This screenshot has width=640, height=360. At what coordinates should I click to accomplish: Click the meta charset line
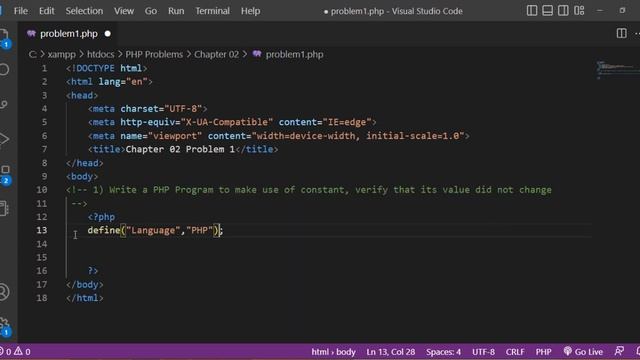point(147,109)
